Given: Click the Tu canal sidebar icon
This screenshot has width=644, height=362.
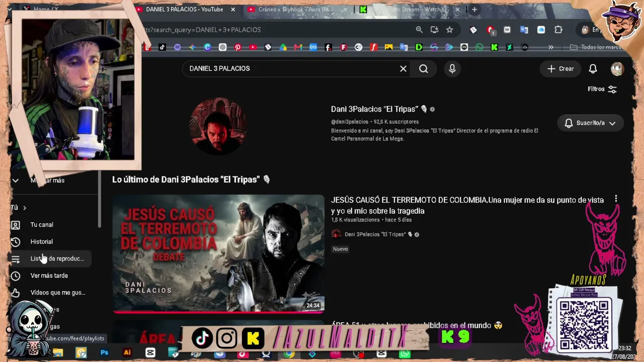Looking at the screenshot, I should (16, 225).
